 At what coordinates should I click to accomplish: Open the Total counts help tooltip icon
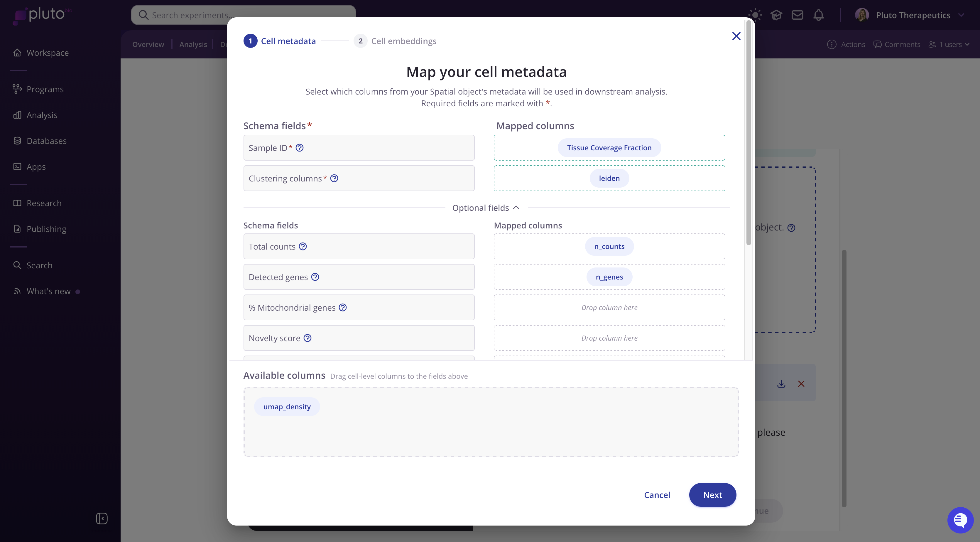pyautogui.click(x=303, y=246)
